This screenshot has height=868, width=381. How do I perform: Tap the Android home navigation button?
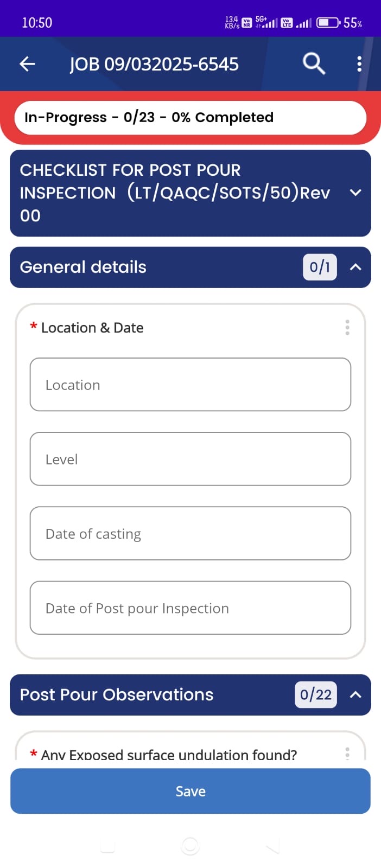click(x=190, y=845)
